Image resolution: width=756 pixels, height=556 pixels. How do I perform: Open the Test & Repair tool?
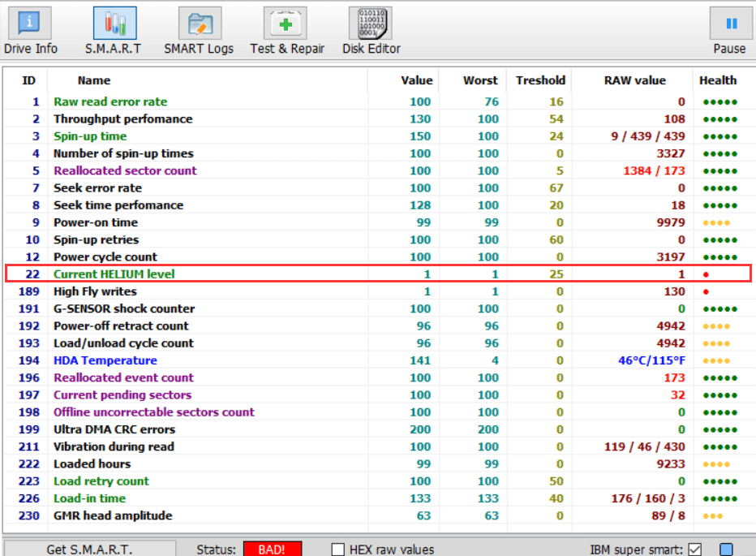pos(286,31)
